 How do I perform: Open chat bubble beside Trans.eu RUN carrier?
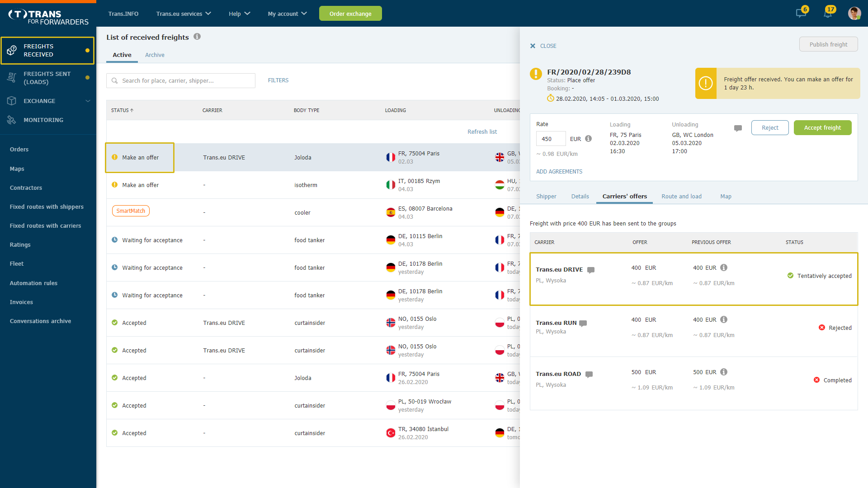coord(583,323)
